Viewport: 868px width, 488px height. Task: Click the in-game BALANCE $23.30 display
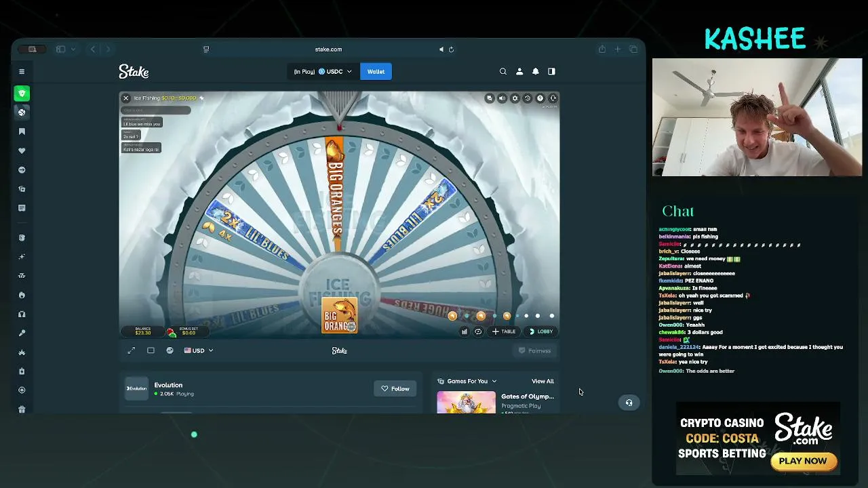click(x=142, y=331)
